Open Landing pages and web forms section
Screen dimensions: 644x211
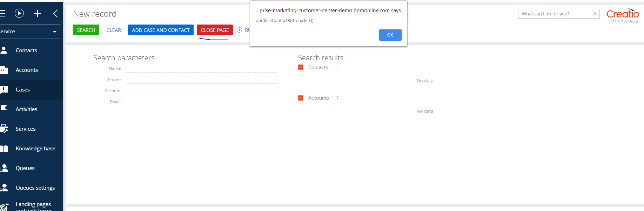[x=34, y=206]
